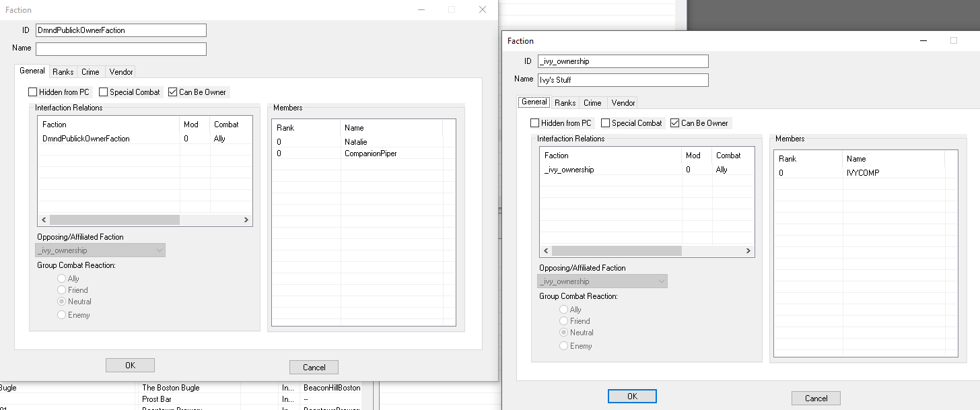Select member Natalie in Members list
Image resolution: width=980 pixels, height=410 pixels.
coord(363,142)
